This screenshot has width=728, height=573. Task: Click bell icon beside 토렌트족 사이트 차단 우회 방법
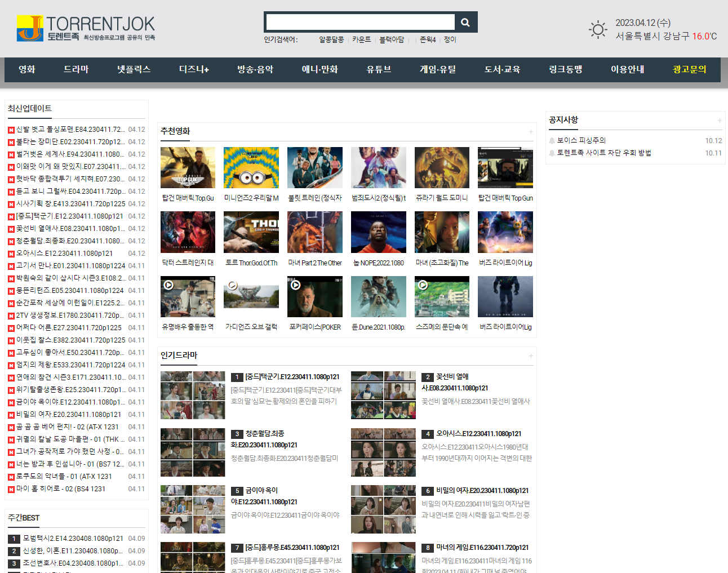(552, 153)
